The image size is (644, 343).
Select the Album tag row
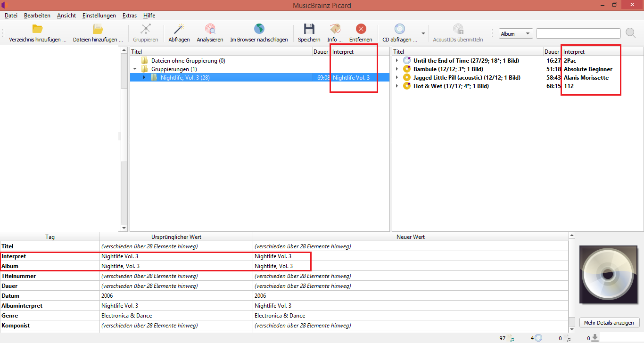pyautogui.click(x=284, y=266)
